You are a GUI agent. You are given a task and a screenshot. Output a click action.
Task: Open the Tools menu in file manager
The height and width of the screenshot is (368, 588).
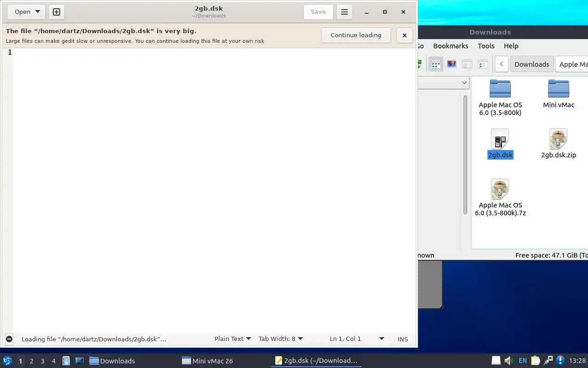[486, 46]
